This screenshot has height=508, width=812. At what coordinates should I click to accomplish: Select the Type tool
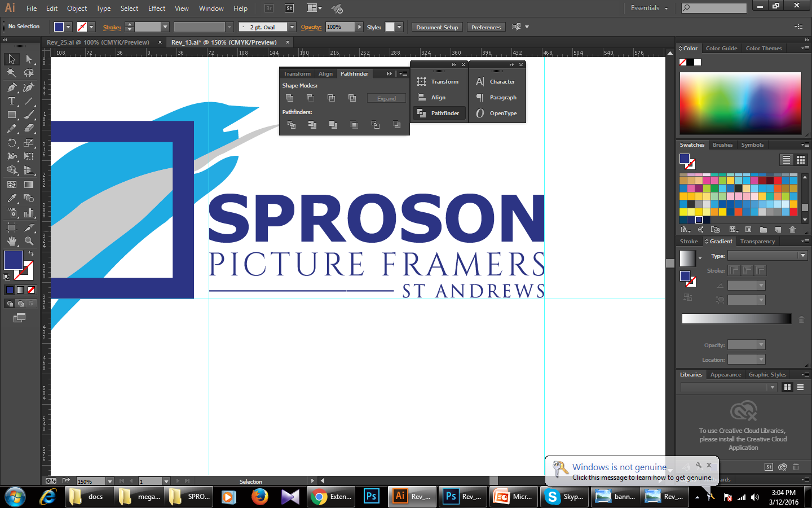(11, 101)
